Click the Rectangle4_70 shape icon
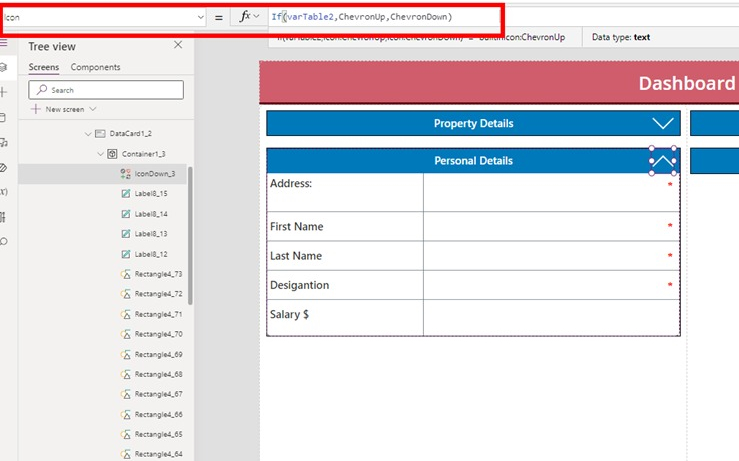This screenshot has height=461, width=739. (x=125, y=334)
